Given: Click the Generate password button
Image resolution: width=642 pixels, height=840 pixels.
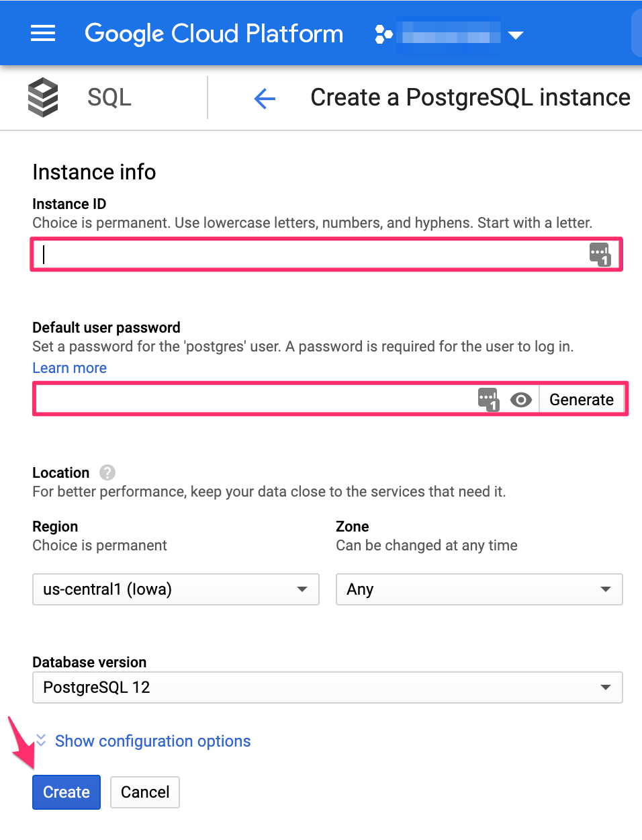Looking at the screenshot, I should [x=581, y=400].
